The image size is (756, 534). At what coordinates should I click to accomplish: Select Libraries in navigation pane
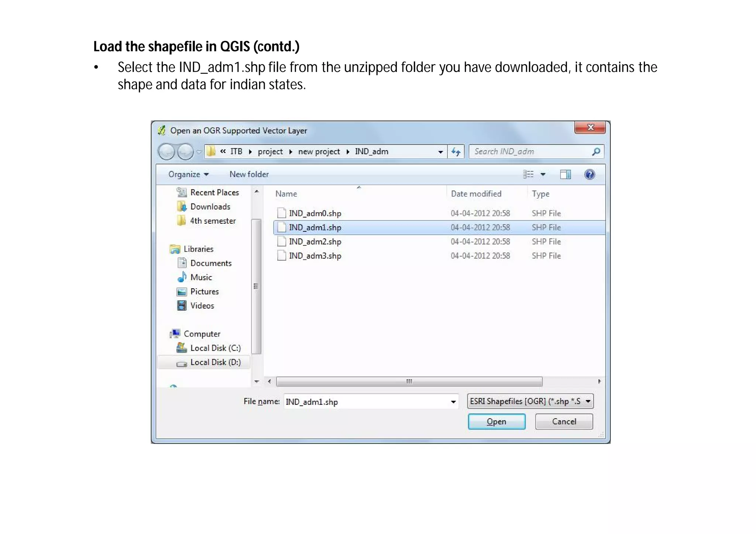[x=199, y=249]
